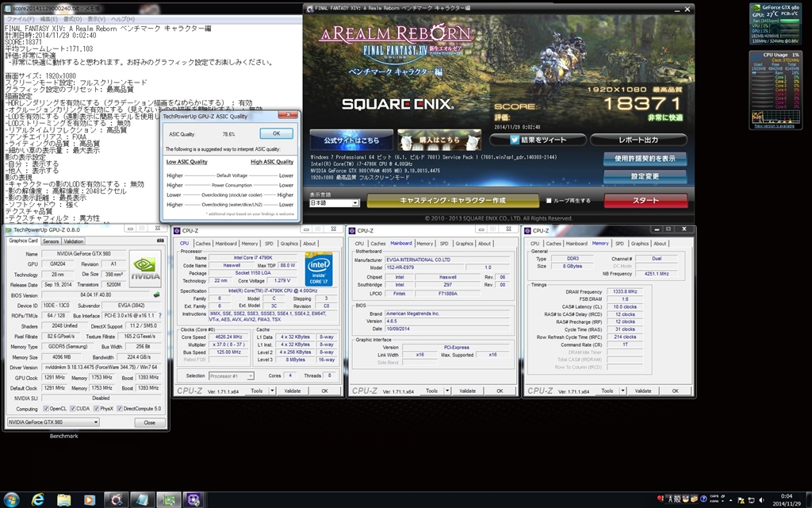This screenshot has height=508, width=812.
Task: Open Action Center flag tray icon
Action: click(741, 500)
